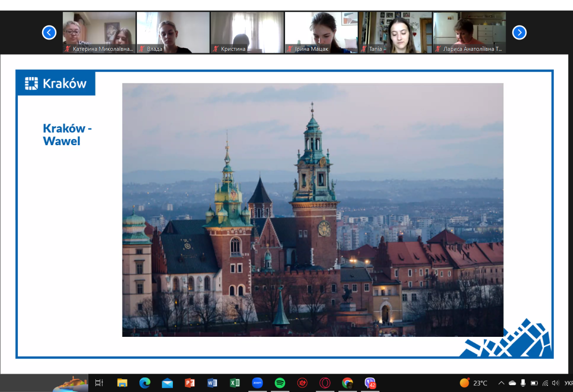Open Zoom from the taskbar
Viewport: 573px width, 392px height.
[257, 383]
